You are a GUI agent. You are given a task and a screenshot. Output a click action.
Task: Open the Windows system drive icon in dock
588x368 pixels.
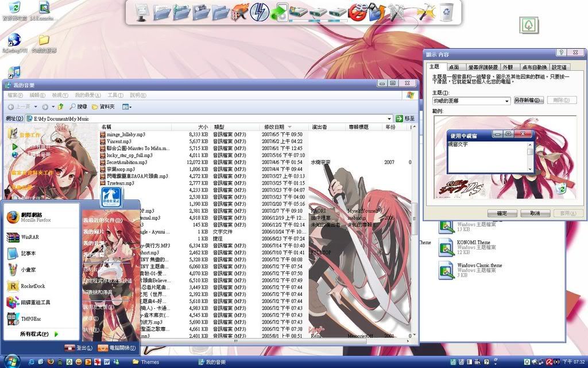coord(298,13)
